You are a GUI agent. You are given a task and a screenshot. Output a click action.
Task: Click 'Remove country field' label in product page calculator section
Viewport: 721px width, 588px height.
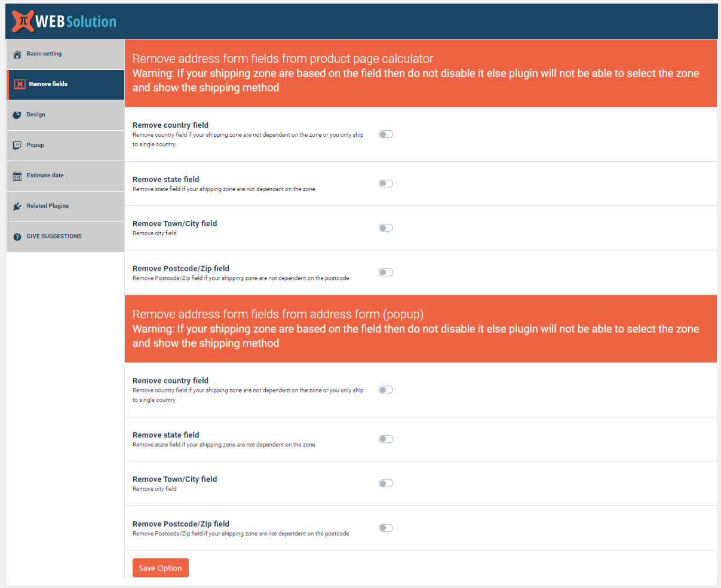coord(170,125)
